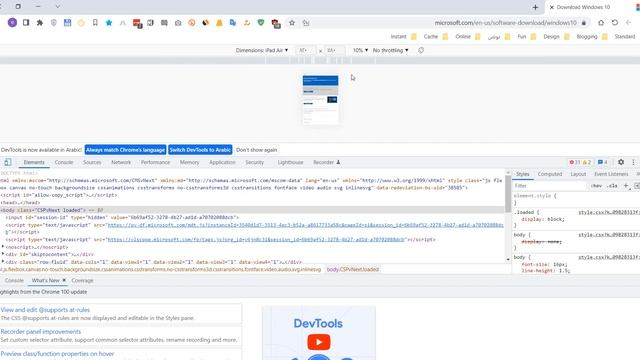This screenshot has height=360, width=640.
Task: Switch to the Console panel tab
Action: point(64,162)
